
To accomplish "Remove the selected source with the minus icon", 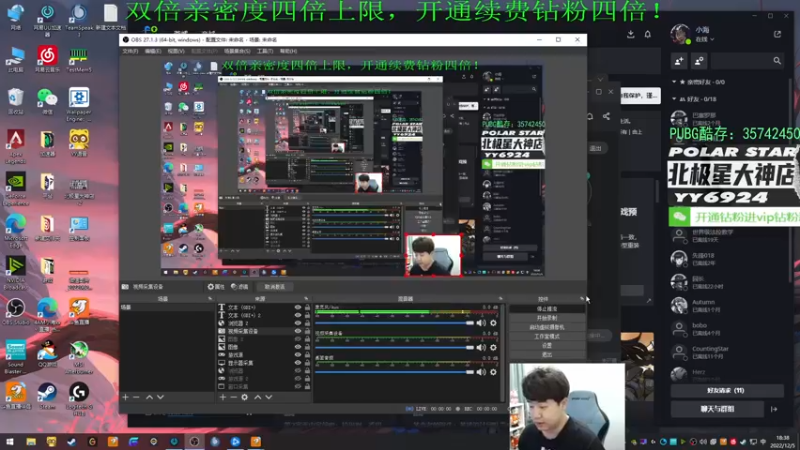I will [233, 397].
